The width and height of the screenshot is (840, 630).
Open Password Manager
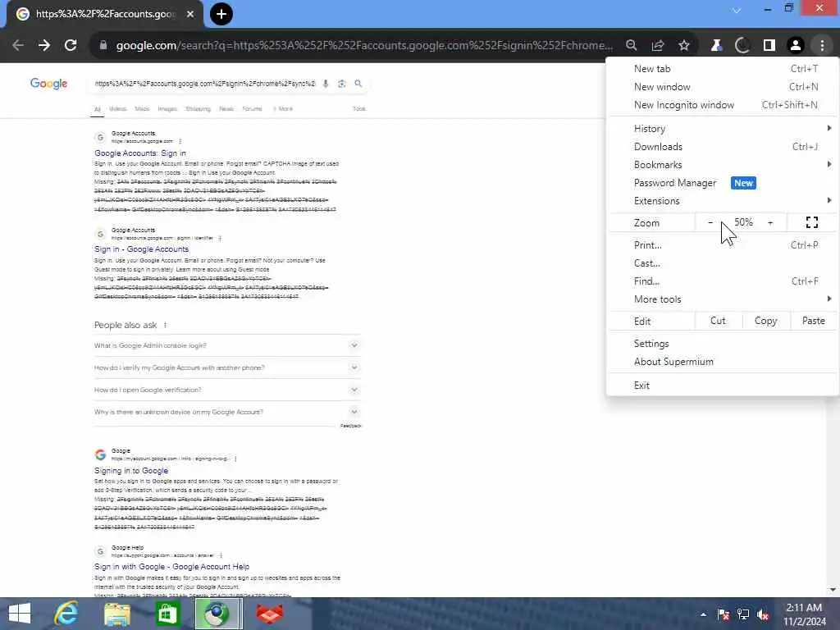point(722,183)
